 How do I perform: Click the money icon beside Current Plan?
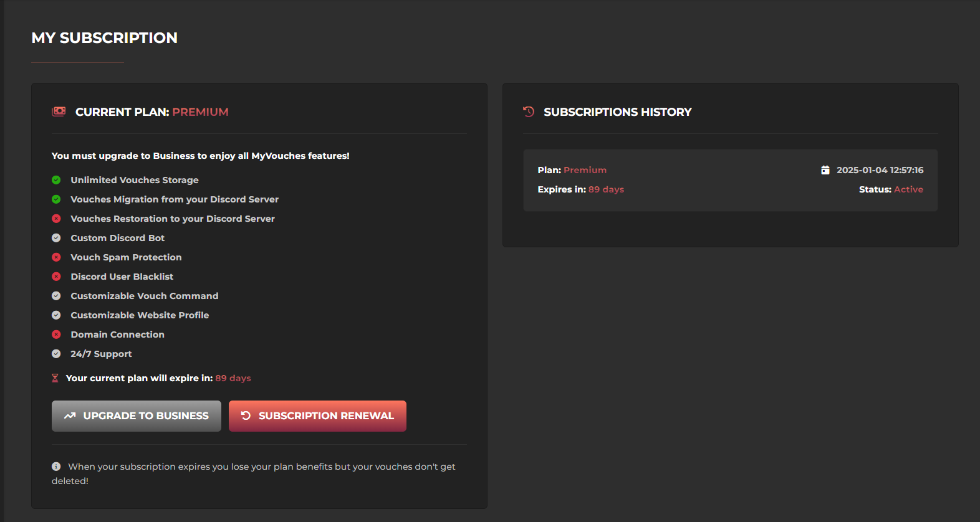pos(59,112)
